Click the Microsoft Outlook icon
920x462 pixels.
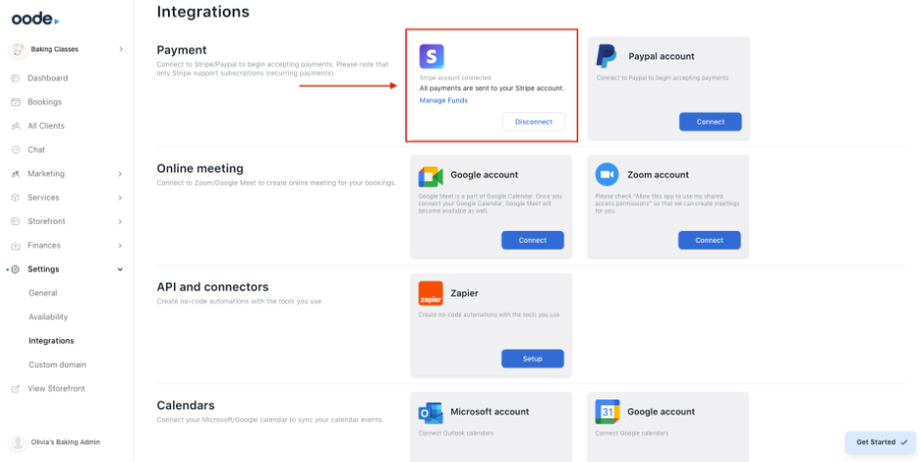(x=431, y=412)
